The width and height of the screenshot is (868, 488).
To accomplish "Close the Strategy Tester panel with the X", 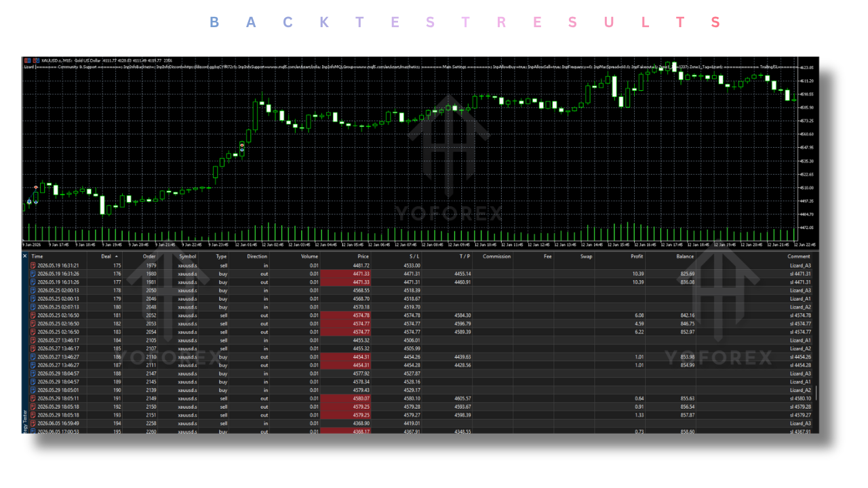I will click(25, 256).
